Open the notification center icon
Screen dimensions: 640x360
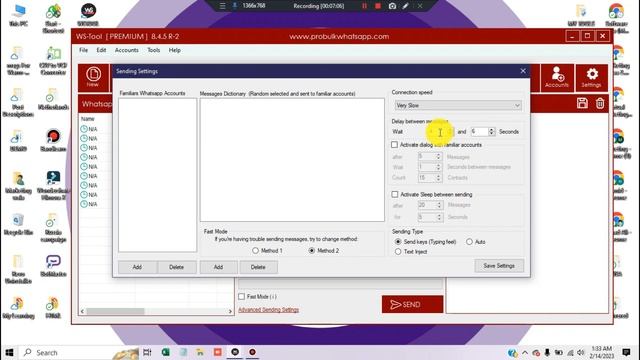pos(627,352)
